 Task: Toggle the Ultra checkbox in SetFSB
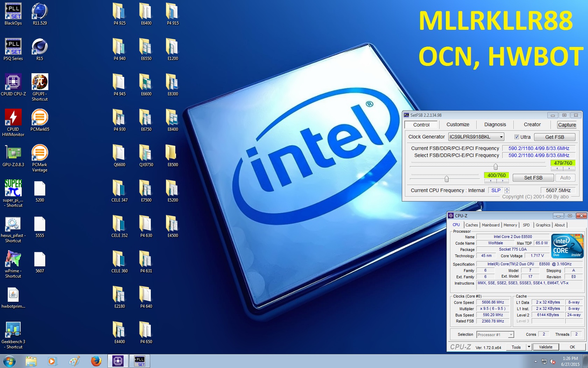click(x=517, y=137)
